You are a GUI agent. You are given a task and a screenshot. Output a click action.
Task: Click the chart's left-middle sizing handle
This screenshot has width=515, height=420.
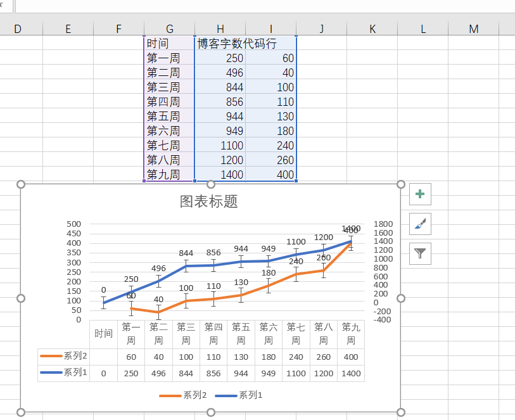coord(21,298)
